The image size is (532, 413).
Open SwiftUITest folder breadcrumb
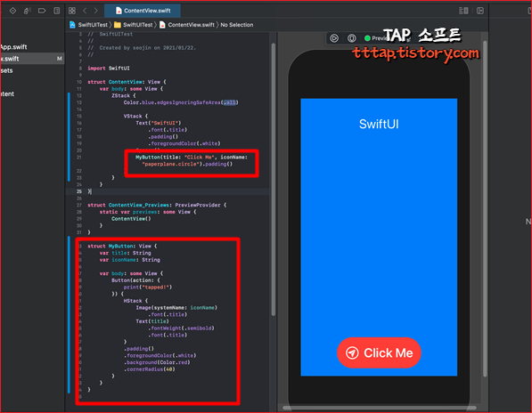pos(134,25)
